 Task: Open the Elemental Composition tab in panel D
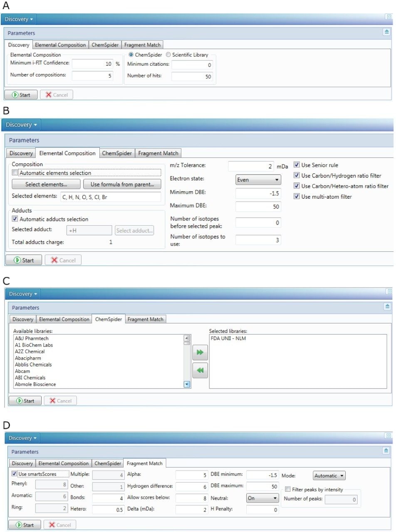click(x=64, y=463)
